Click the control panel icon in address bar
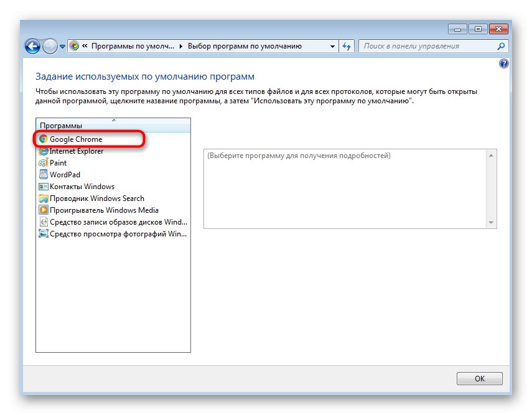 click(74, 46)
